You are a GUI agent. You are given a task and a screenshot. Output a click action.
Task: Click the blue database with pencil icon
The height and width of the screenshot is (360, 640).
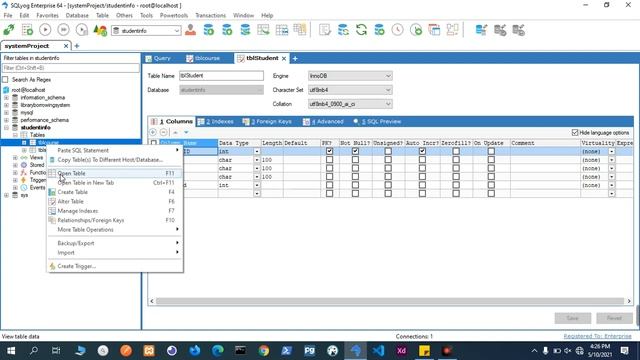point(481,30)
